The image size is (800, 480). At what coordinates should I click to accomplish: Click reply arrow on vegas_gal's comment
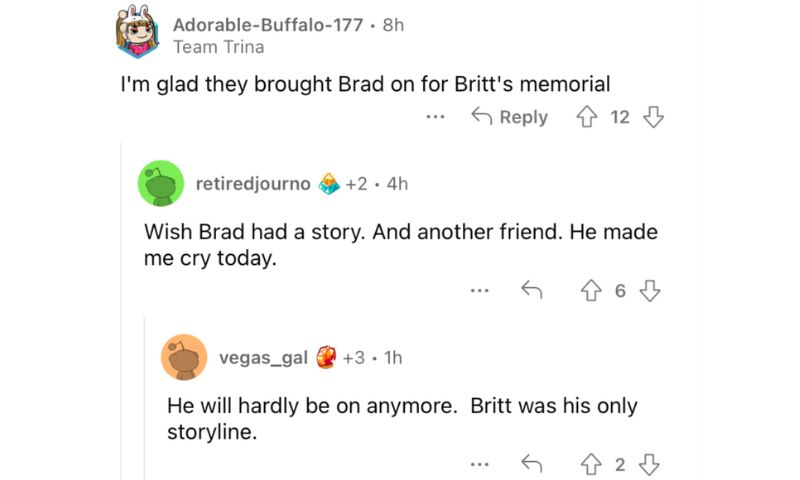tap(531, 464)
